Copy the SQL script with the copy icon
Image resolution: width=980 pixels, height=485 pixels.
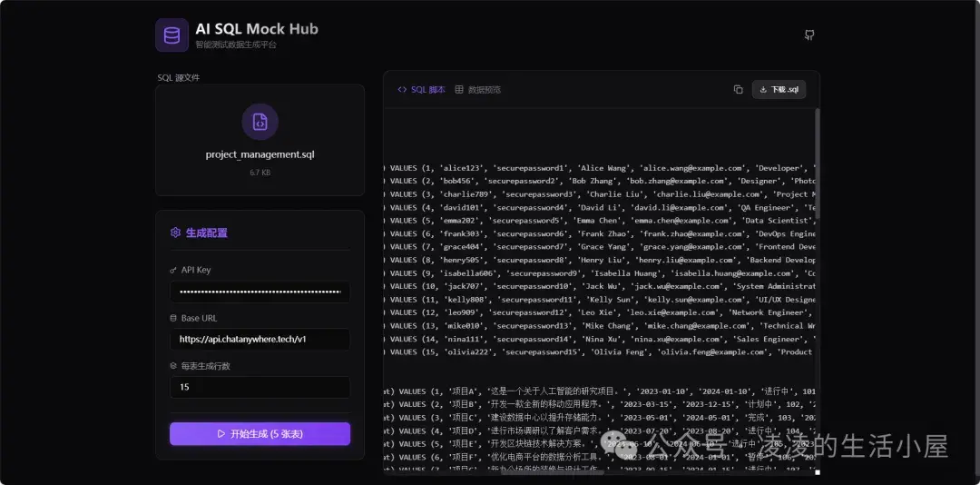738,89
